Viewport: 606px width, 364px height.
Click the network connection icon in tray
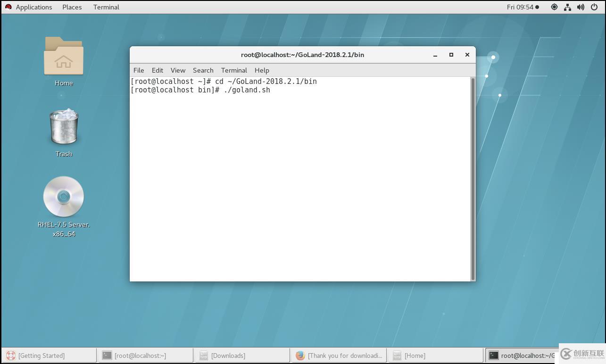pyautogui.click(x=567, y=7)
